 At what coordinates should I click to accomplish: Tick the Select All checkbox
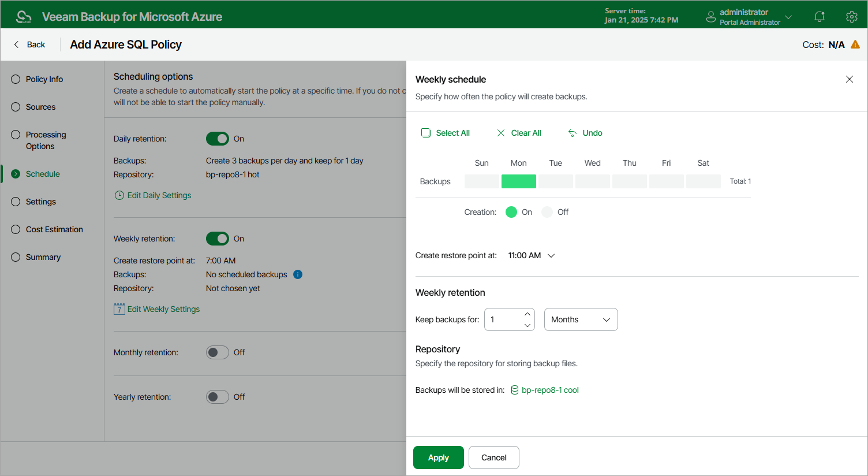[x=426, y=133]
